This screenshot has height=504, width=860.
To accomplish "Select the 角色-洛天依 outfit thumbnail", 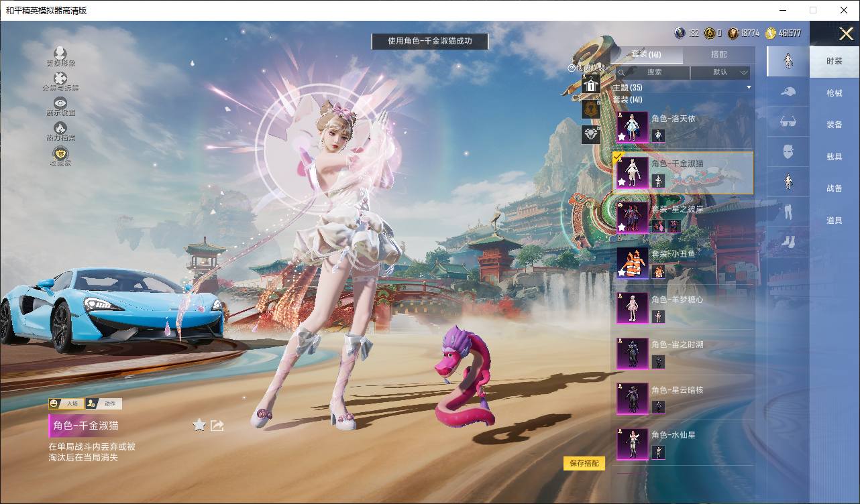I will (632, 127).
